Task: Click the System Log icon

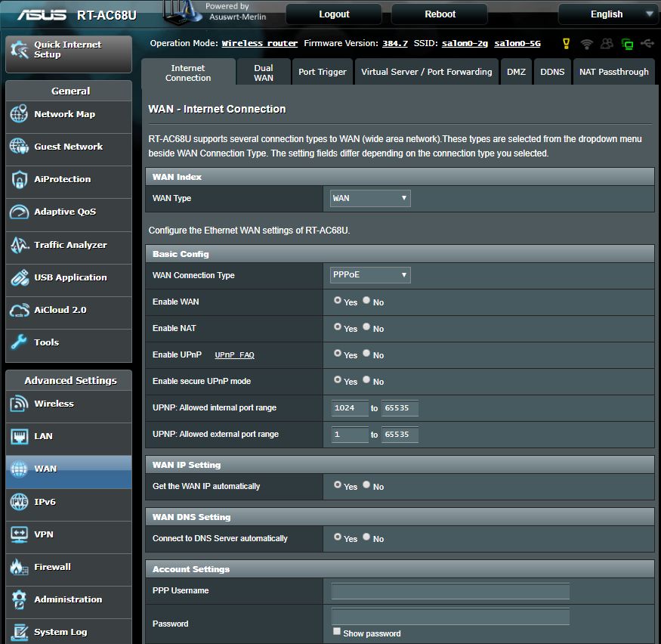Action: (19, 632)
